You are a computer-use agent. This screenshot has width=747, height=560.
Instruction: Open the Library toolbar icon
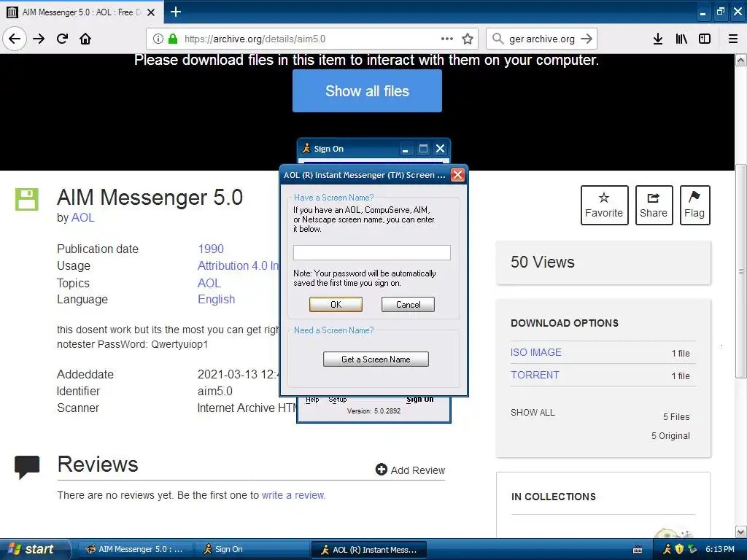point(681,39)
